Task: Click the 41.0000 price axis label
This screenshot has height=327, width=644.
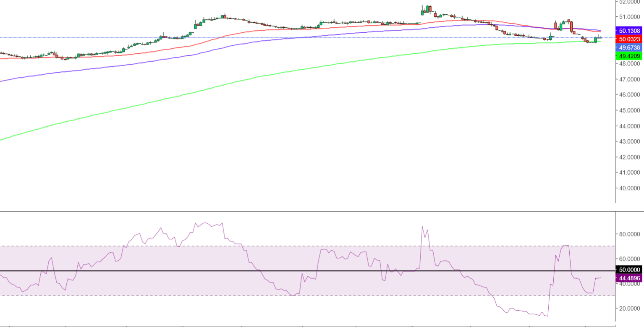Action: coord(630,173)
